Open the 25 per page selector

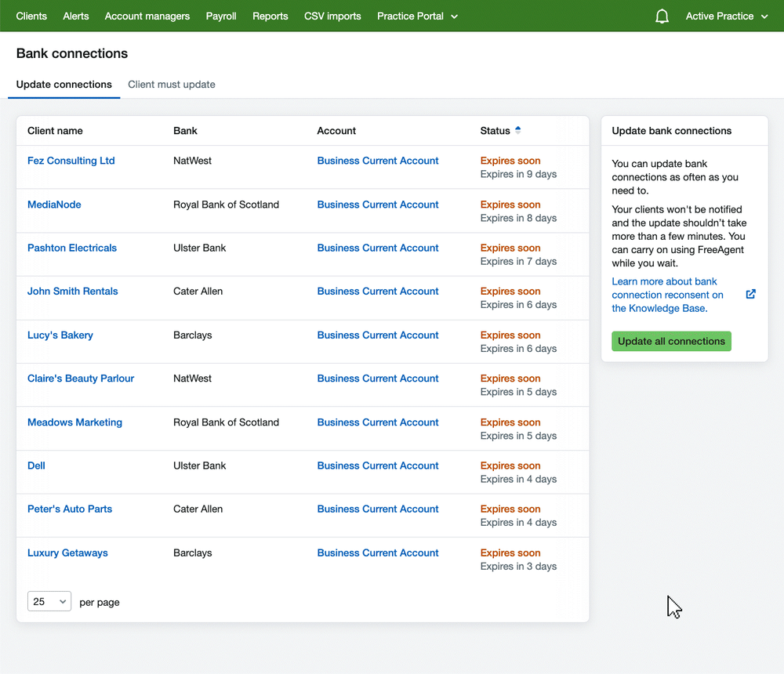coord(49,602)
